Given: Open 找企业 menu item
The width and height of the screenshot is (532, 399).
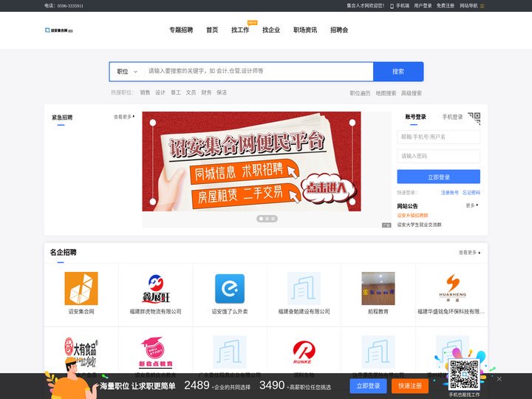Looking at the screenshot, I should click(x=271, y=30).
